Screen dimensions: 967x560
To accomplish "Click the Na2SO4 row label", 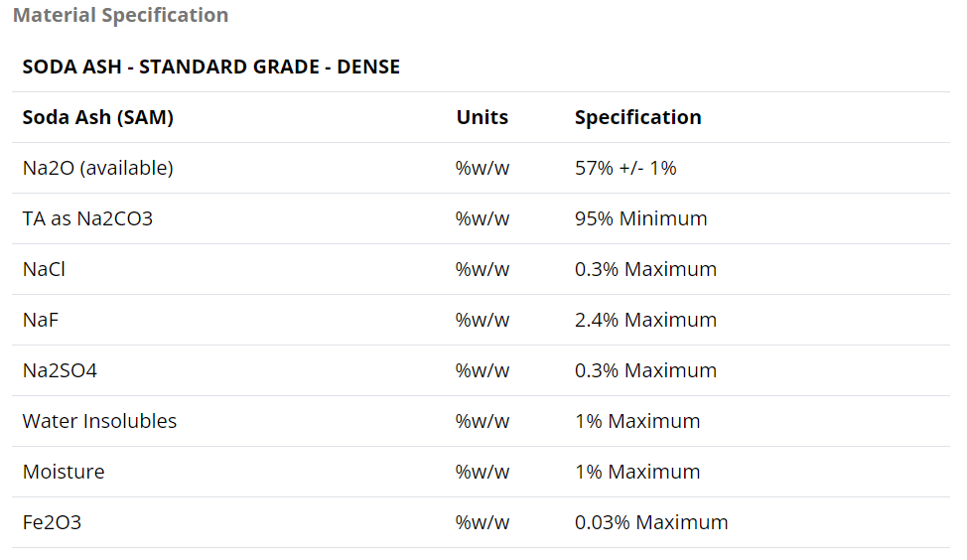I will tap(60, 370).
